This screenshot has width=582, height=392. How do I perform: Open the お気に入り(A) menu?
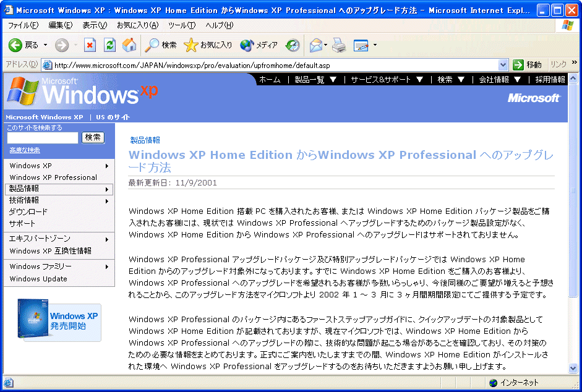pyautogui.click(x=137, y=25)
